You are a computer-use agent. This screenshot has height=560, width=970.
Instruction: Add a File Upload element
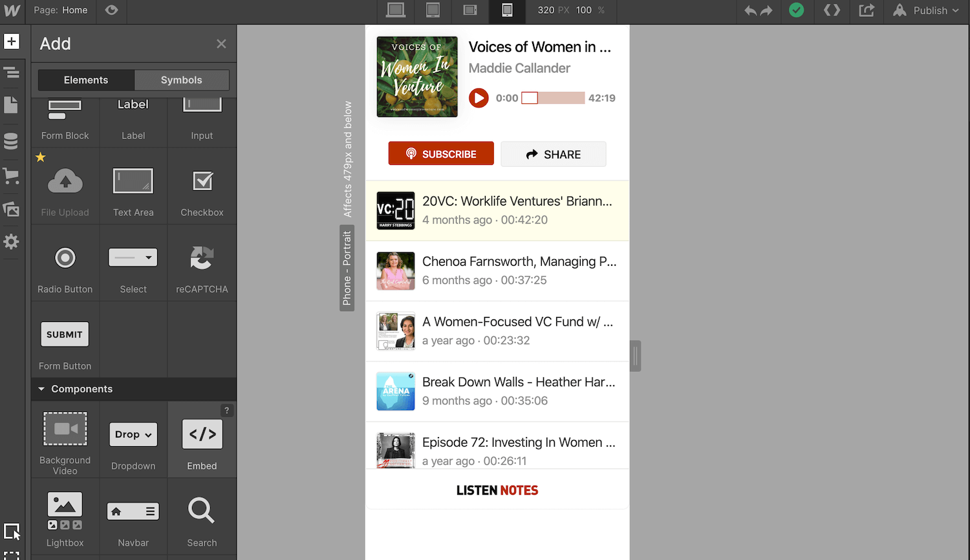[x=65, y=186]
